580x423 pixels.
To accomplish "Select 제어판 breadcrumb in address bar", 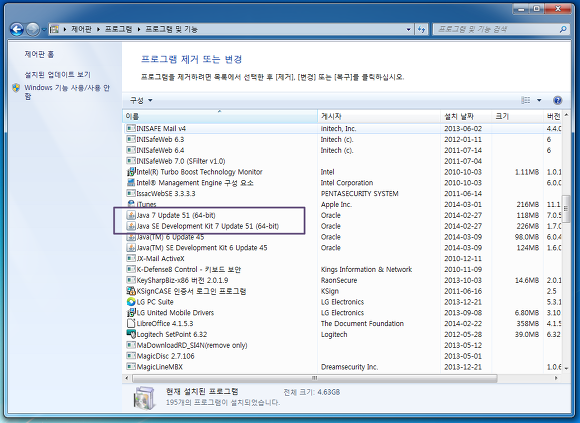I will tap(81, 29).
